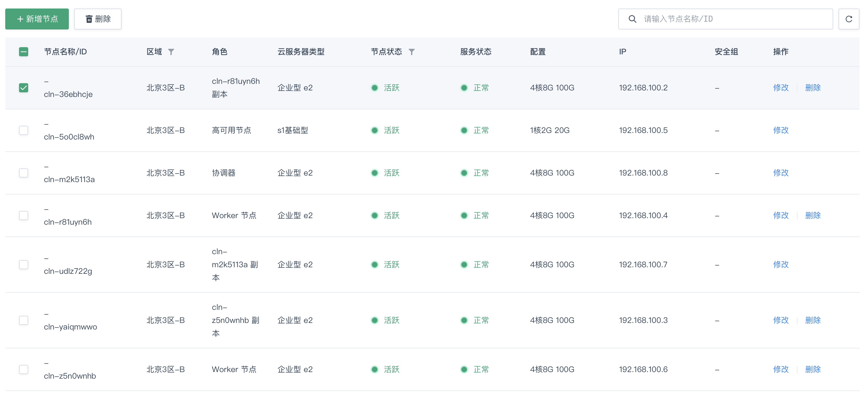Open the 区域 column filter icon
The image size is (868, 395).
(171, 52)
